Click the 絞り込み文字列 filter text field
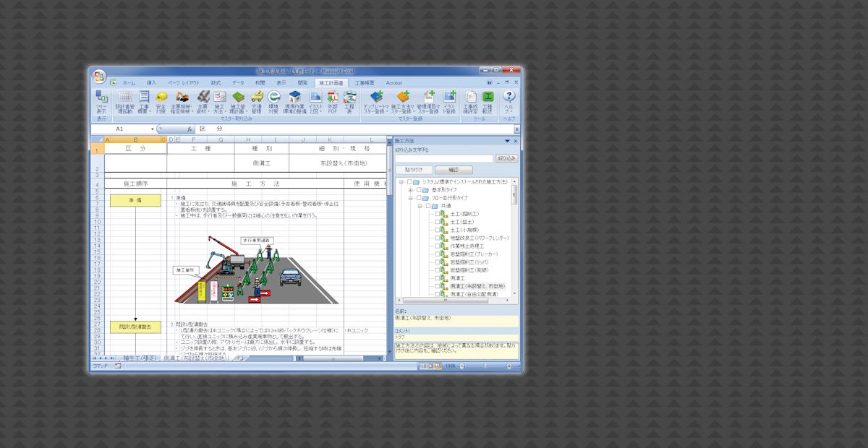The image size is (868, 448). 443,158
